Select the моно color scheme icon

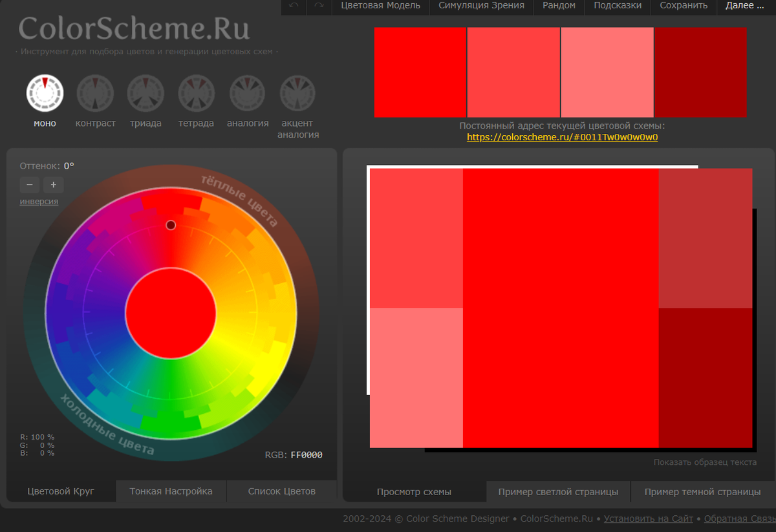pos(44,92)
